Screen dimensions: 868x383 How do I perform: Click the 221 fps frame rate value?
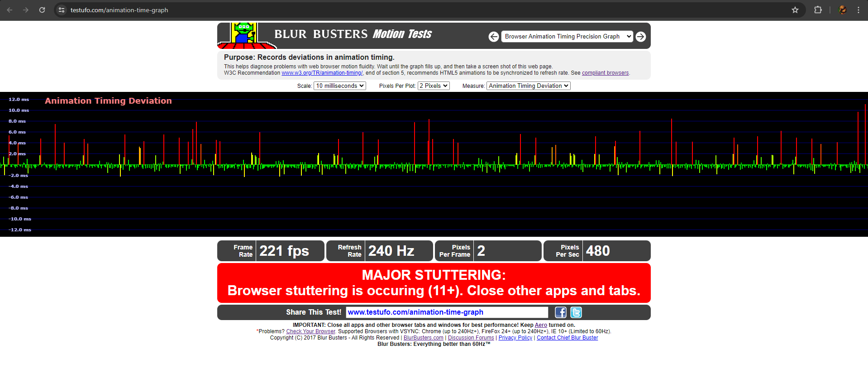[x=284, y=251]
